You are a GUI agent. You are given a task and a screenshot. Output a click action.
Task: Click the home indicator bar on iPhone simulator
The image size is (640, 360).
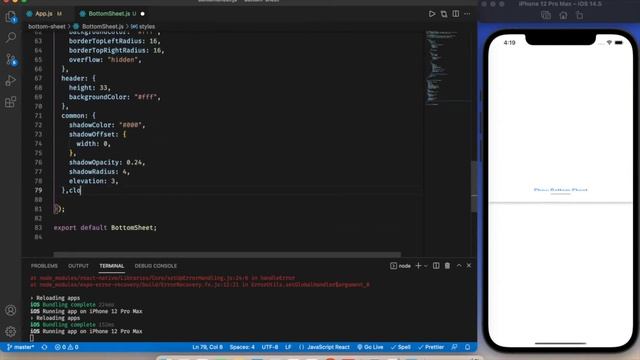click(560, 343)
